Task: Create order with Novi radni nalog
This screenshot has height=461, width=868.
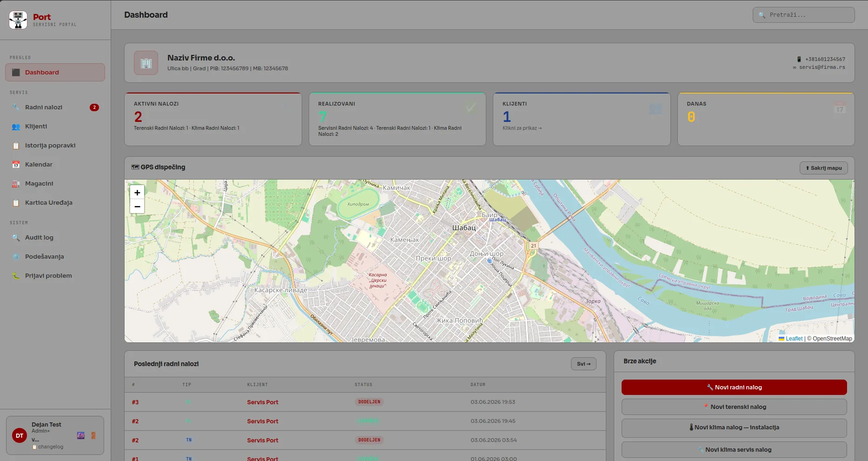Action: click(x=734, y=388)
